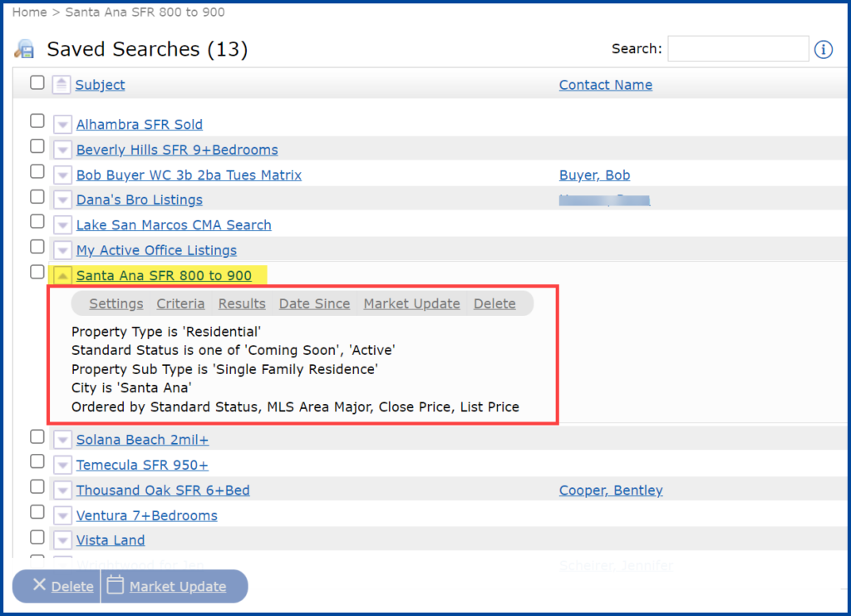Switch to the Criteria tab
The height and width of the screenshot is (616, 851).
click(180, 303)
